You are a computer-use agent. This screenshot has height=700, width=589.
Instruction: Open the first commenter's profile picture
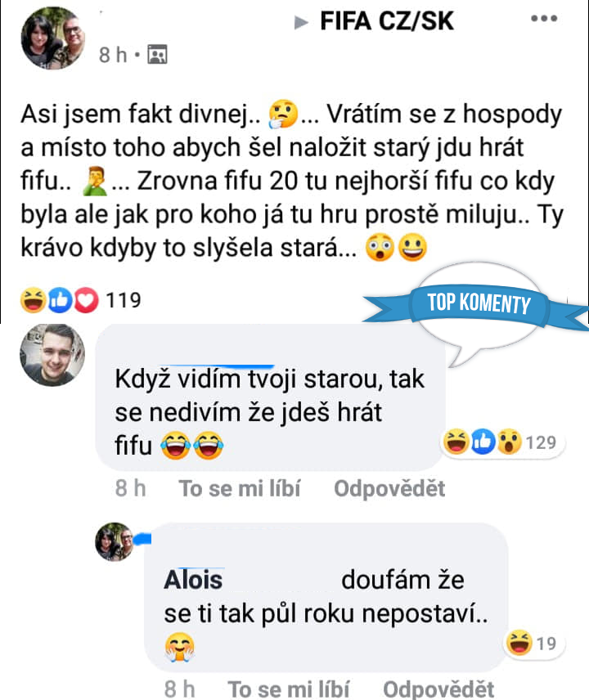click(x=52, y=354)
